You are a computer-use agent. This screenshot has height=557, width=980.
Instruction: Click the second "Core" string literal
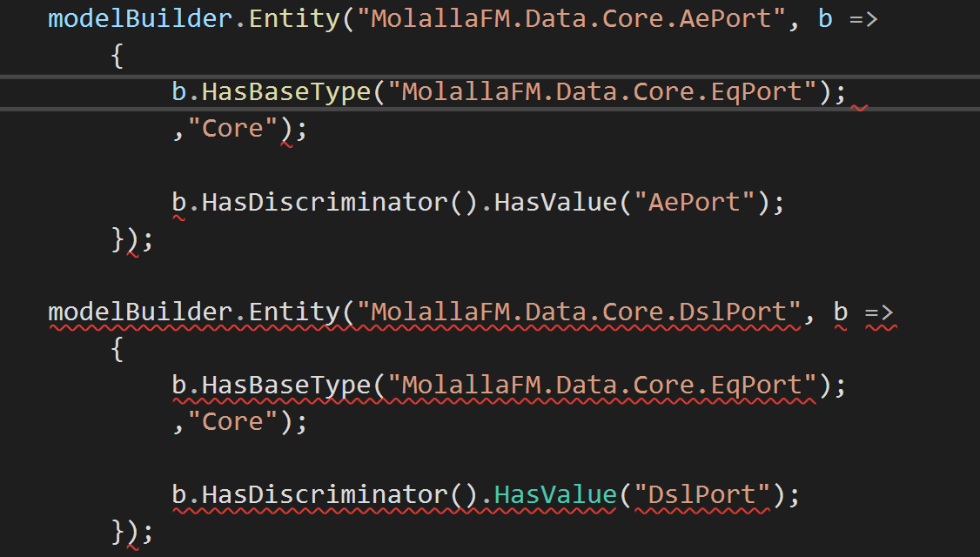coord(235,420)
